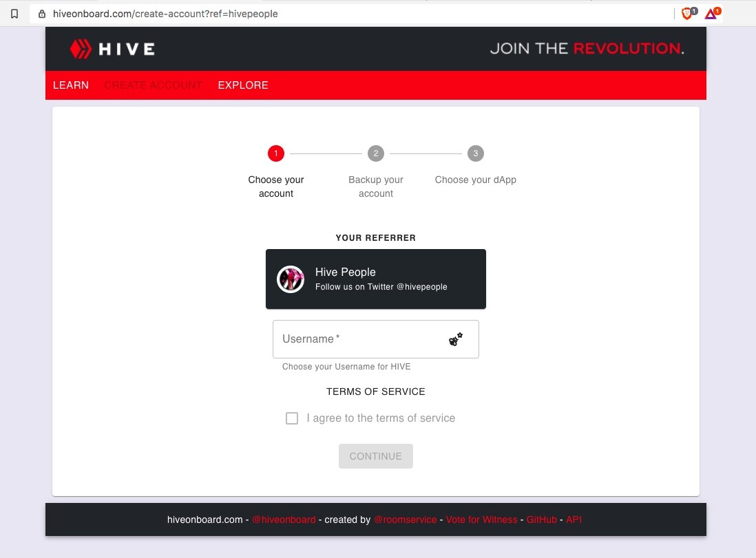This screenshot has height=558, width=756.
Task: Follow the Vote for Witness link
Action: pyautogui.click(x=481, y=519)
